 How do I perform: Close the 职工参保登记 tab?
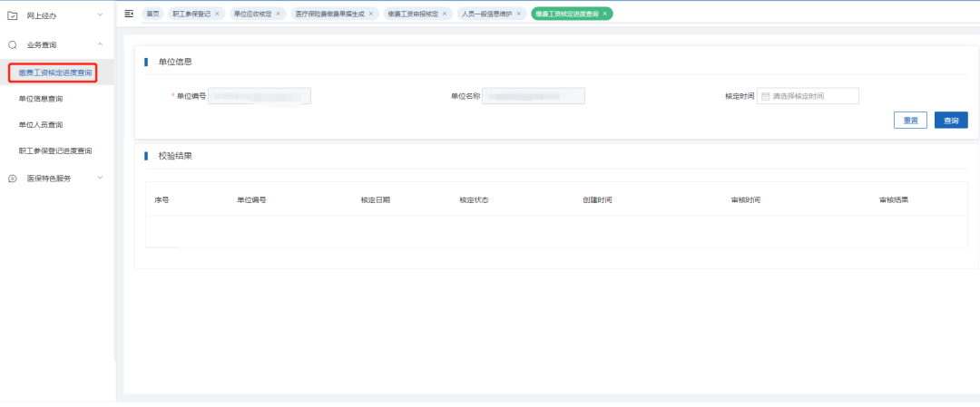click(217, 14)
